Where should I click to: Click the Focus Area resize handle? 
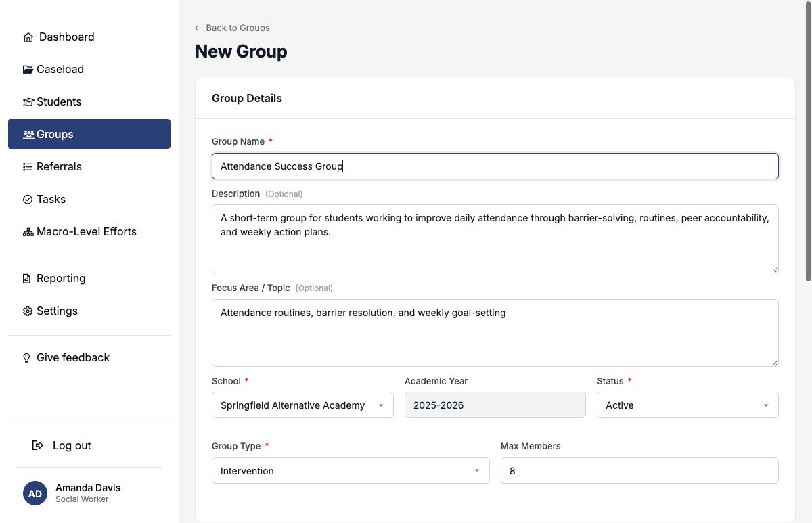[774, 362]
